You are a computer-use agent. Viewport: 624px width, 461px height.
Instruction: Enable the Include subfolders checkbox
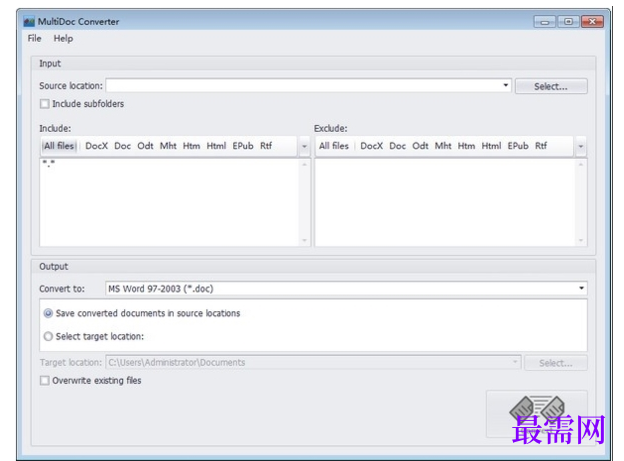[x=45, y=104]
